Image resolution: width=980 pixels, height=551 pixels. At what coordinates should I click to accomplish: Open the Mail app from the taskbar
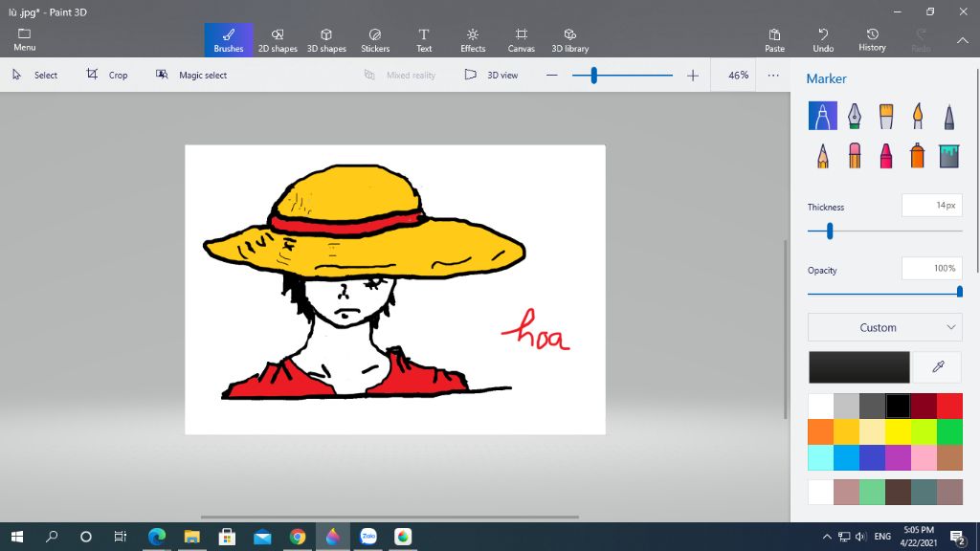click(262, 537)
